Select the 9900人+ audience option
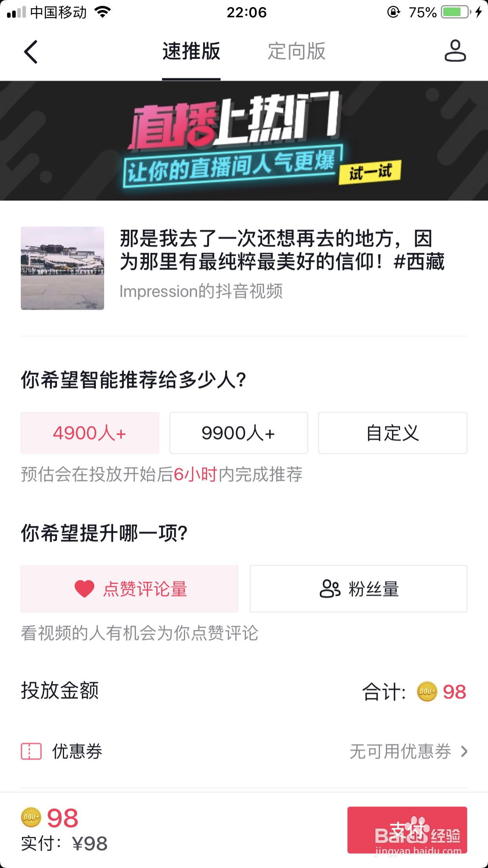Viewport: 488px width, 868px height. (x=238, y=433)
